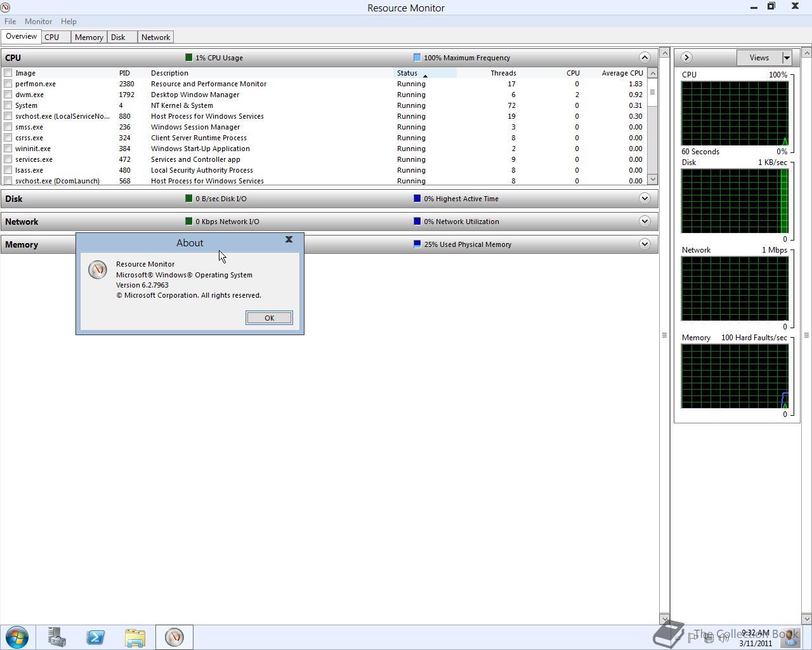Click green Disk I/O indicator square
This screenshot has height=650, width=812.
coord(188,198)
